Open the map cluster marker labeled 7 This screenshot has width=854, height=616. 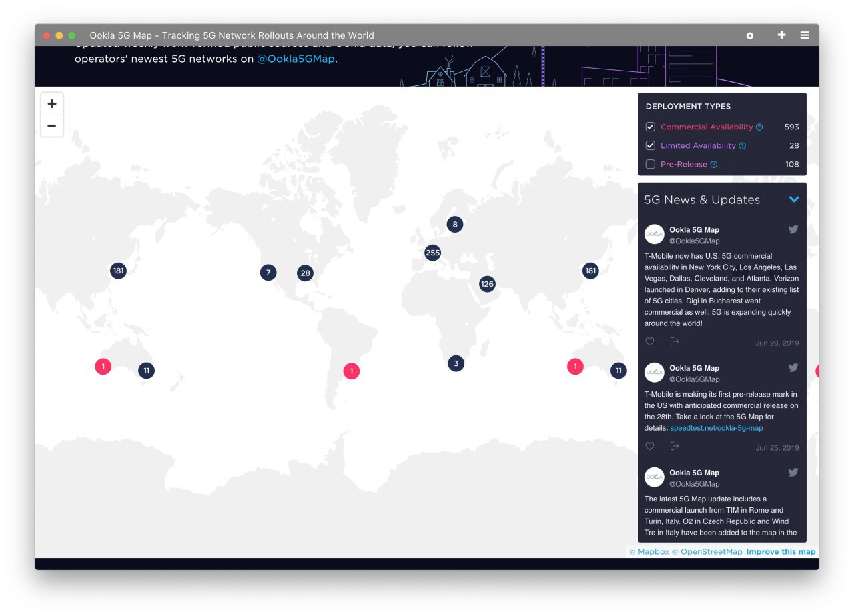(x=268, y=273)
